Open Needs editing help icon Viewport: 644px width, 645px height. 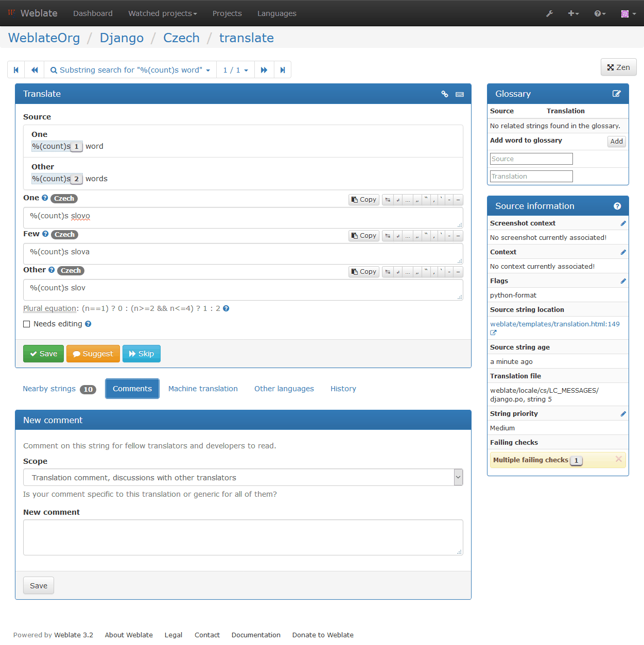88,324
